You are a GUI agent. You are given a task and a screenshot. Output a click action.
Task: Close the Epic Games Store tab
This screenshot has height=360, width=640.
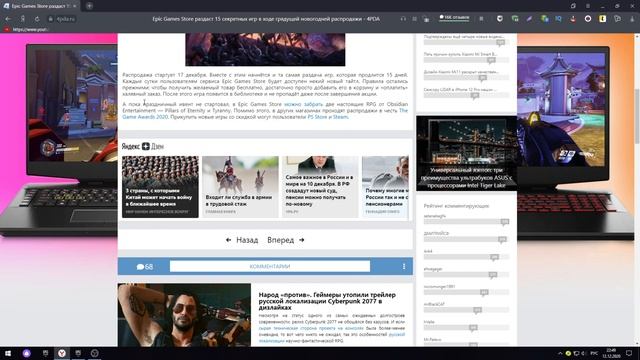coord(75,6)
